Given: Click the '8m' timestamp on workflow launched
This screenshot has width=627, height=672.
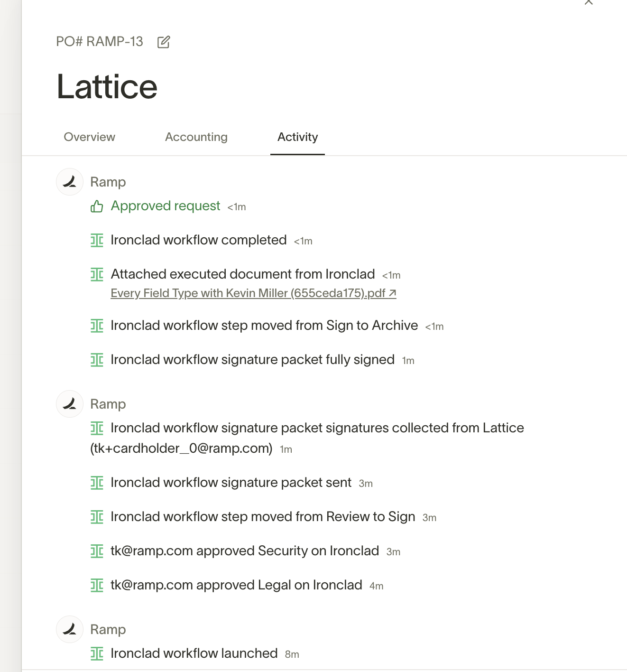Looking at the screenshot, I should [292, 654].
